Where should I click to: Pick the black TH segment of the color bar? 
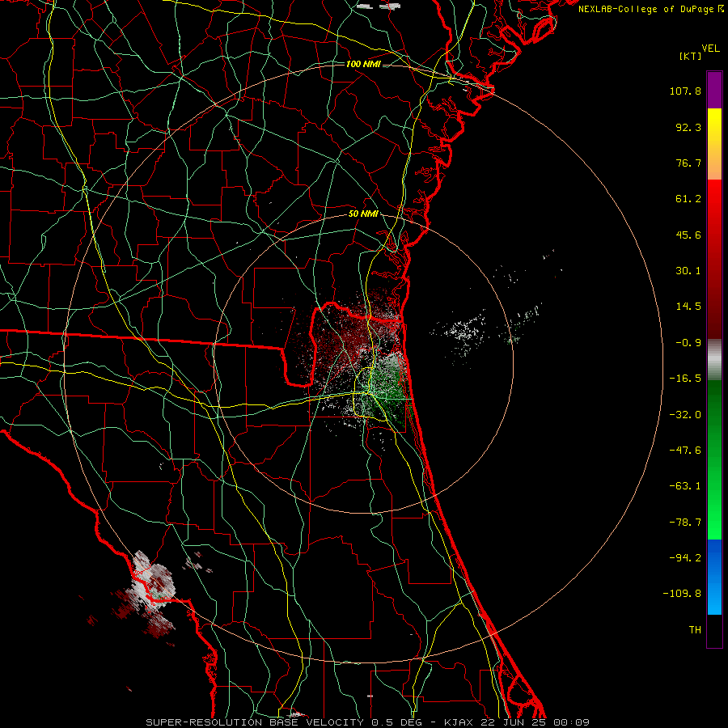(714, 630)
